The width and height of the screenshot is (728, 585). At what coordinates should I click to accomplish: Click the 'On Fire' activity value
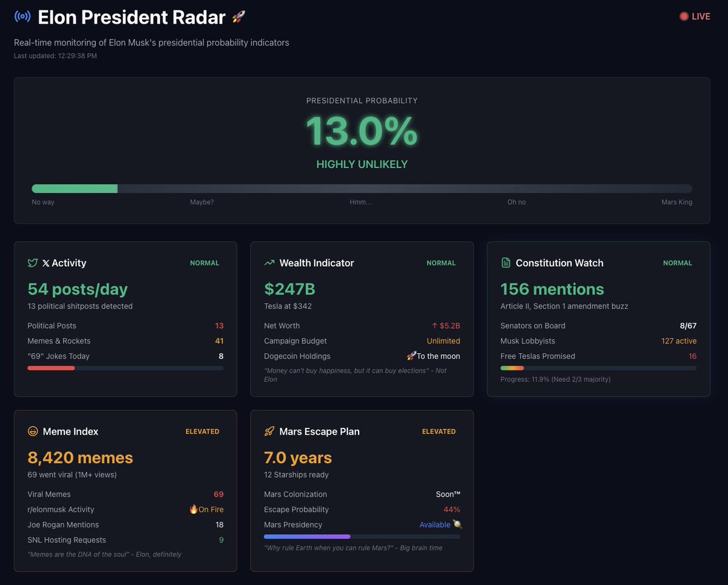[x=211, y=509]
